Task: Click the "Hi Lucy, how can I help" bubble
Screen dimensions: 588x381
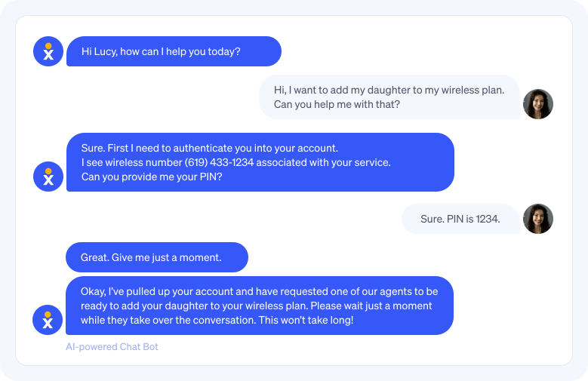Action: click(x=174, y=52)
